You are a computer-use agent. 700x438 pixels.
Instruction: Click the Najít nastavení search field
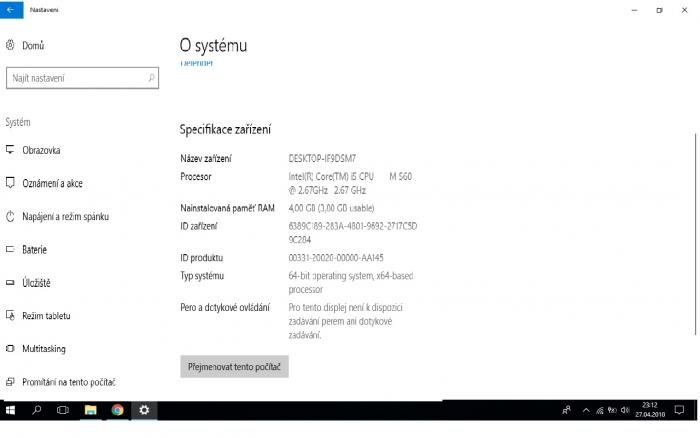[x=83, y=78]
